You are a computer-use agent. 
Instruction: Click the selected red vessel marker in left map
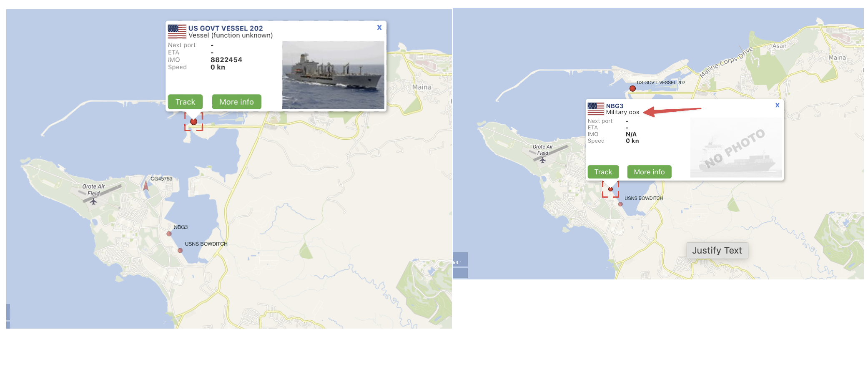[193, 122]
